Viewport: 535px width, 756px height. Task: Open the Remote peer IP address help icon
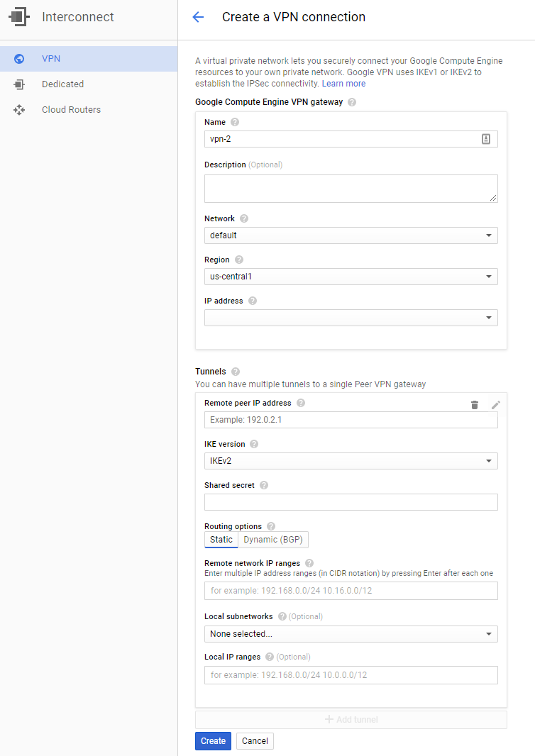click(301, 403)
